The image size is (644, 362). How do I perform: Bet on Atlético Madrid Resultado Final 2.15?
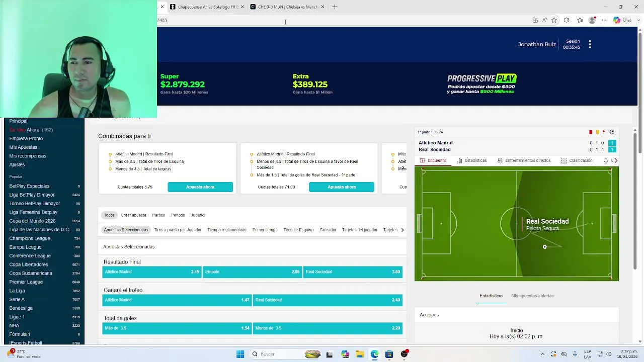click(152, 272)
